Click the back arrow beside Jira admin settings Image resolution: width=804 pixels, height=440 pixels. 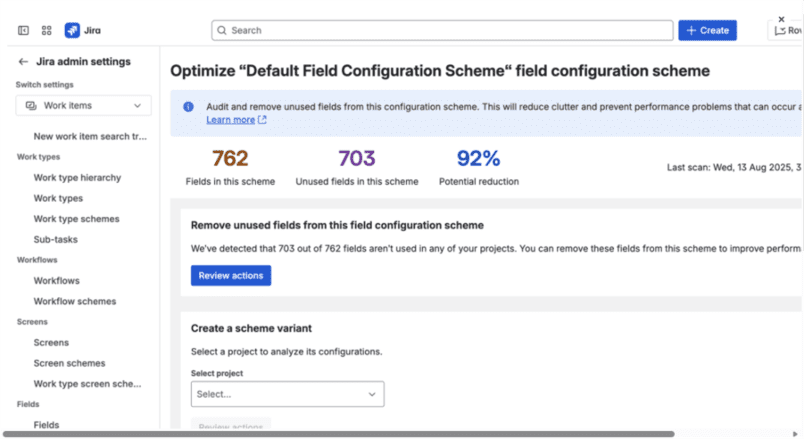pyautogui.click(x=23, y=61)
